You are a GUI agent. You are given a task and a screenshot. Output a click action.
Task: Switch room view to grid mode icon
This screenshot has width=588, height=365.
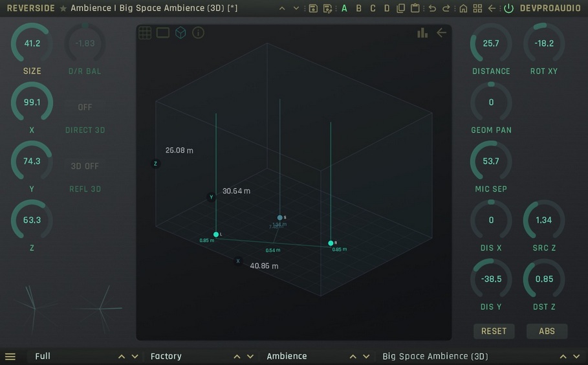[145, 33]
